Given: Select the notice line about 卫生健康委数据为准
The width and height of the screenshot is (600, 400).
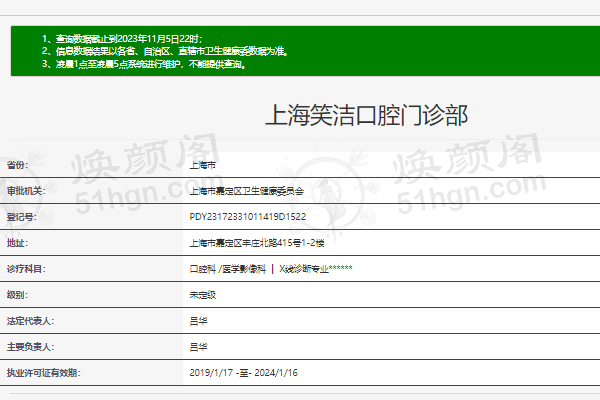Looking at the screenshot, I should pos(165,51).
